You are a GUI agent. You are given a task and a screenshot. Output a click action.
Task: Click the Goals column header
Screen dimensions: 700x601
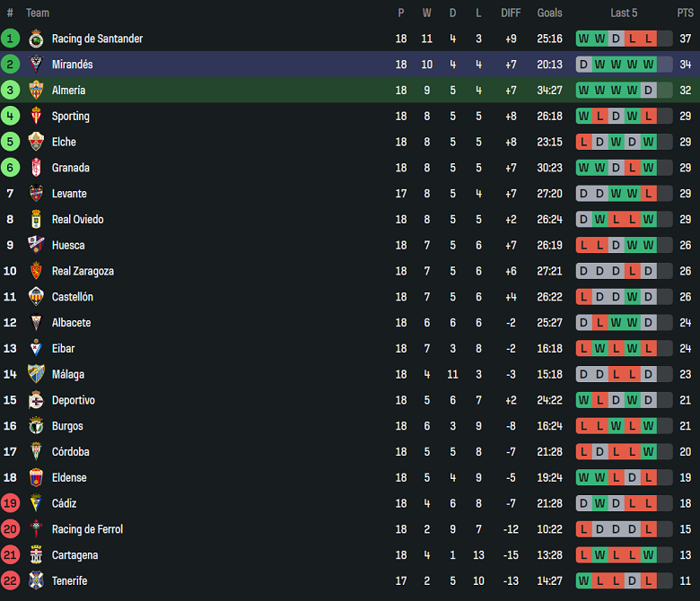point(549,13)
